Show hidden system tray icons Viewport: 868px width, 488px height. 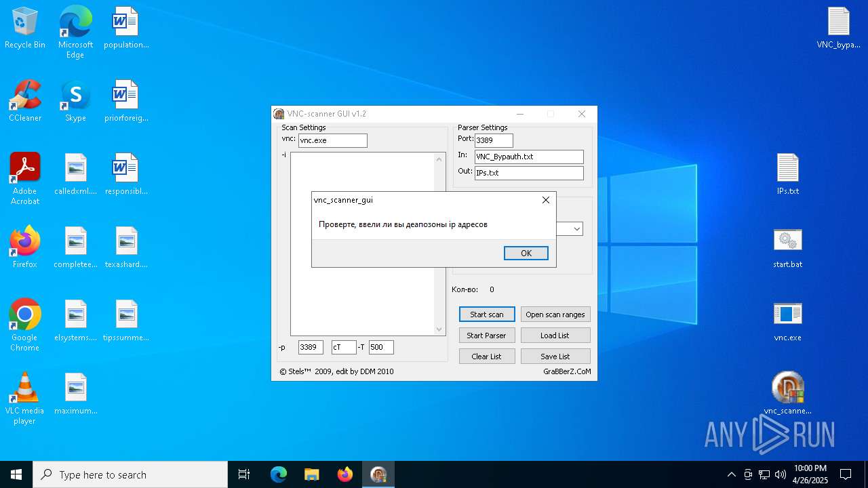(x=731, y=474)
